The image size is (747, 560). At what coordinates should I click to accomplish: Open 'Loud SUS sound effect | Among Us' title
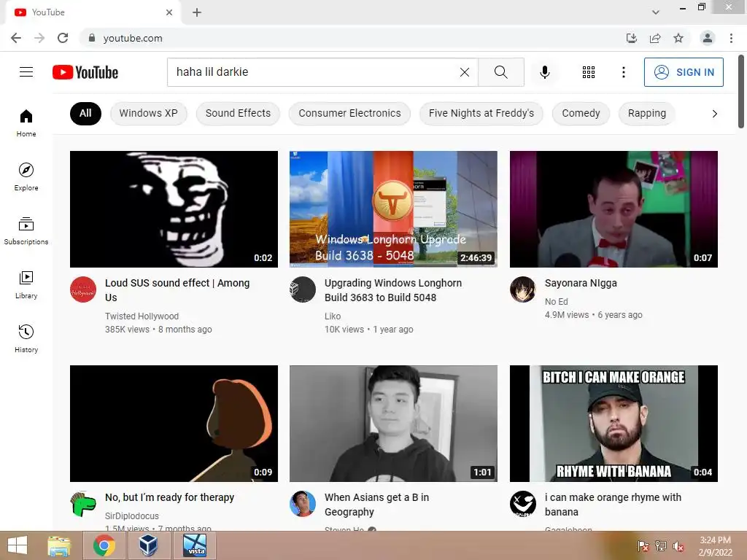pos(177,290)
